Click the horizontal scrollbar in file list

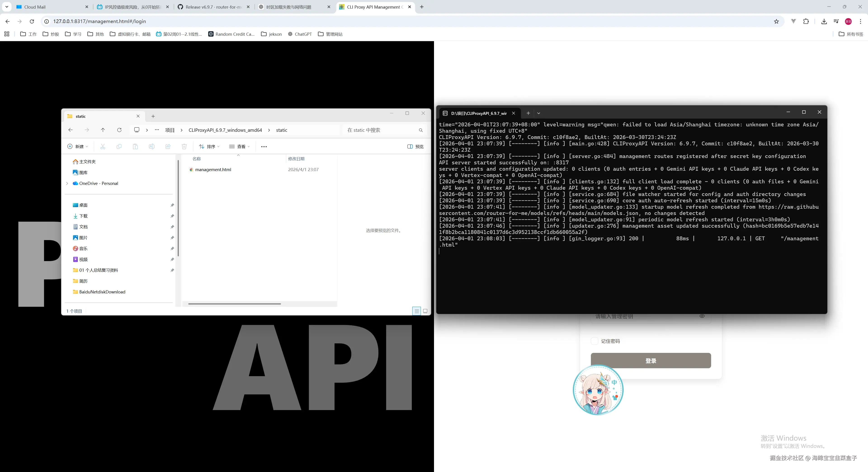click(x=235, y=304)
